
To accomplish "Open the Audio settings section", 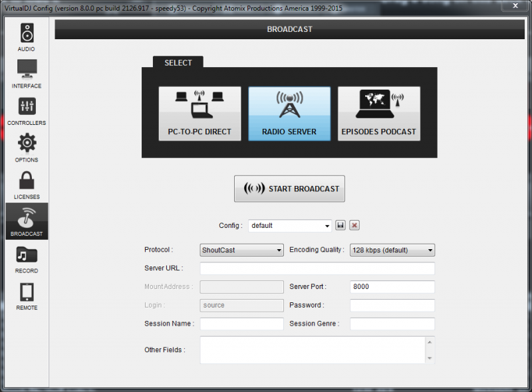I will (27, 37).
